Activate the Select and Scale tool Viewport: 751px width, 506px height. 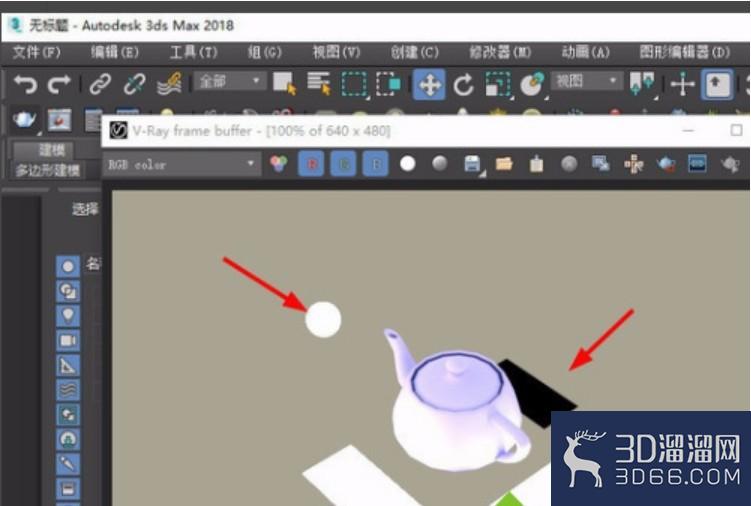click(498, 85)
